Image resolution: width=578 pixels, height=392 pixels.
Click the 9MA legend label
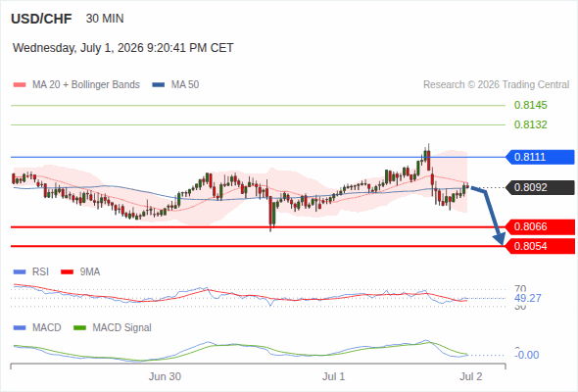click(x=90, y=272)
